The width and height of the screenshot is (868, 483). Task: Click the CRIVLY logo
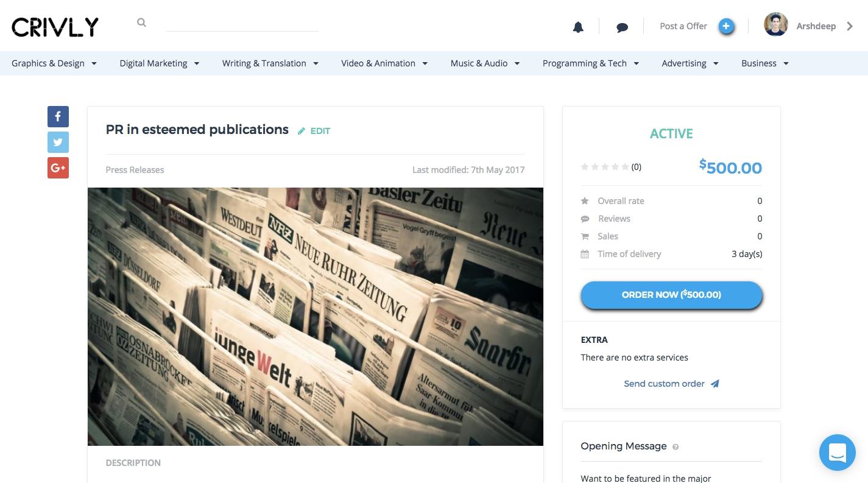(55, 26)
